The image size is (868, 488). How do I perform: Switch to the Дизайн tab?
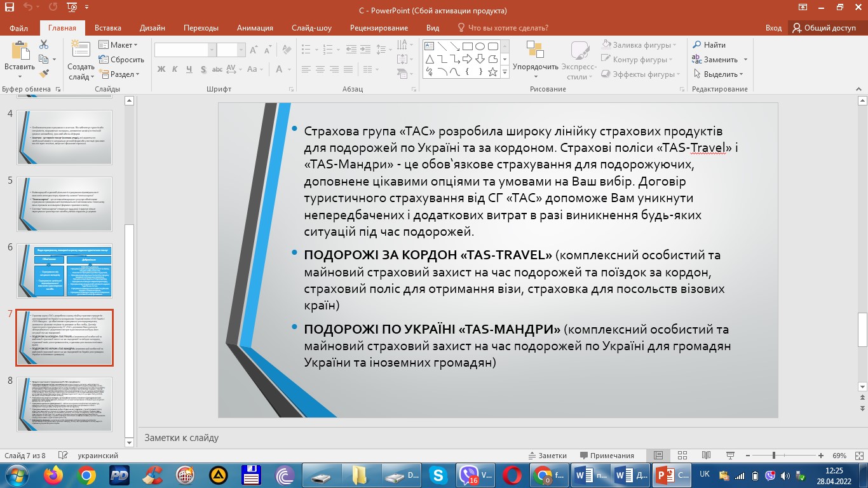(153, 28)
